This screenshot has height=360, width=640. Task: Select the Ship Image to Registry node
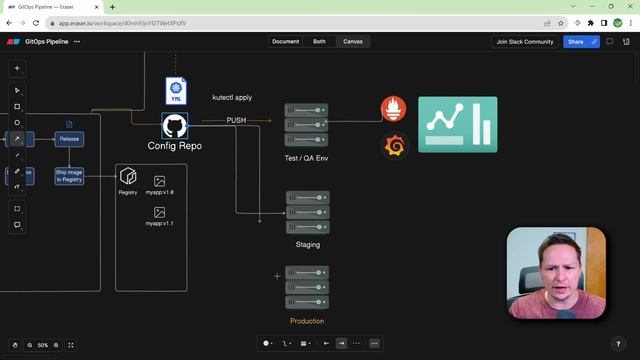coord(69,176)
